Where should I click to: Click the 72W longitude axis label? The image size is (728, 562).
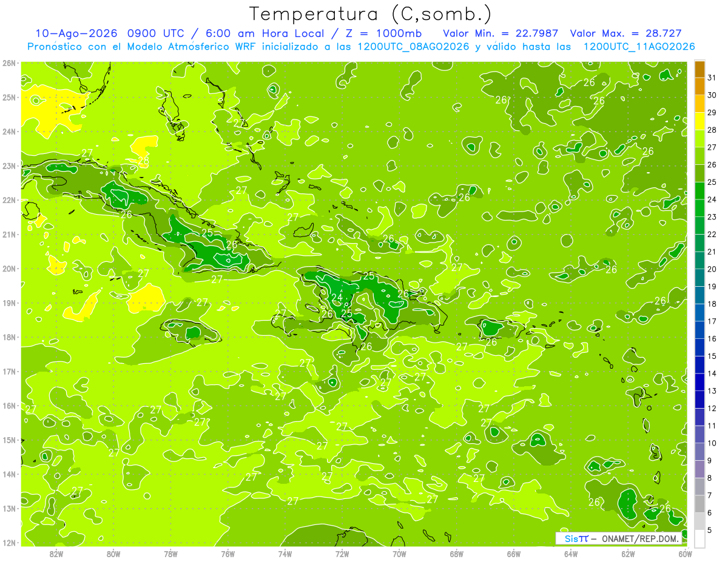tap(342, 554)
